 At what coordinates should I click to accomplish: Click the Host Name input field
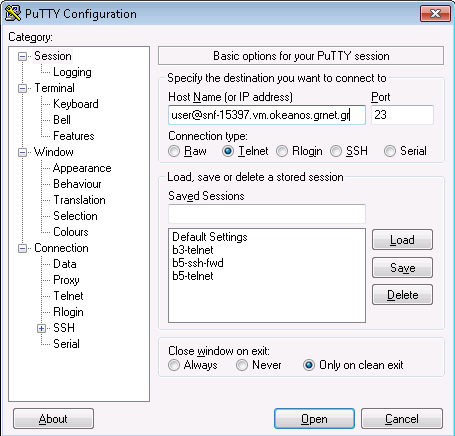267,115
